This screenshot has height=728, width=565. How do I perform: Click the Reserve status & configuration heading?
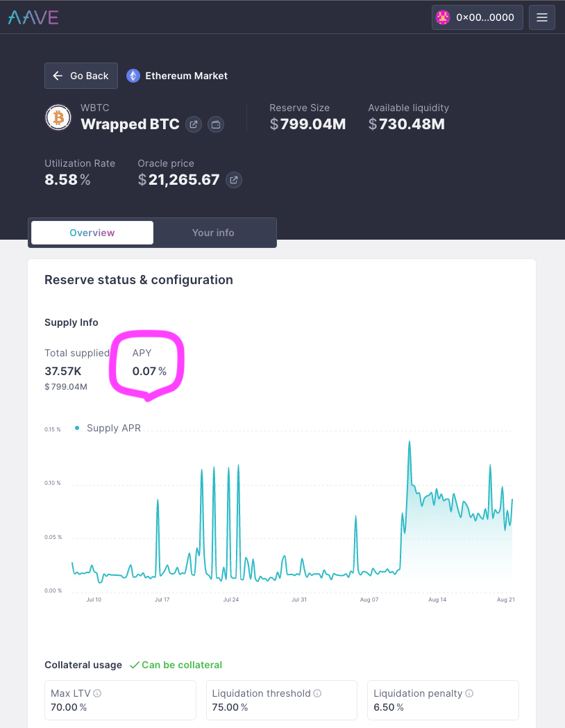[x=139, y=280]
